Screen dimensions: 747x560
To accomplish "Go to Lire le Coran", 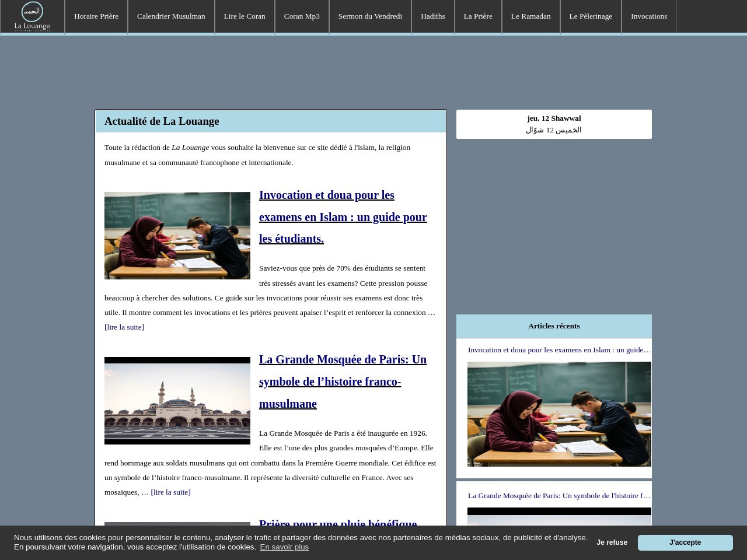I will pyautogui.click(x=245, y=16).
